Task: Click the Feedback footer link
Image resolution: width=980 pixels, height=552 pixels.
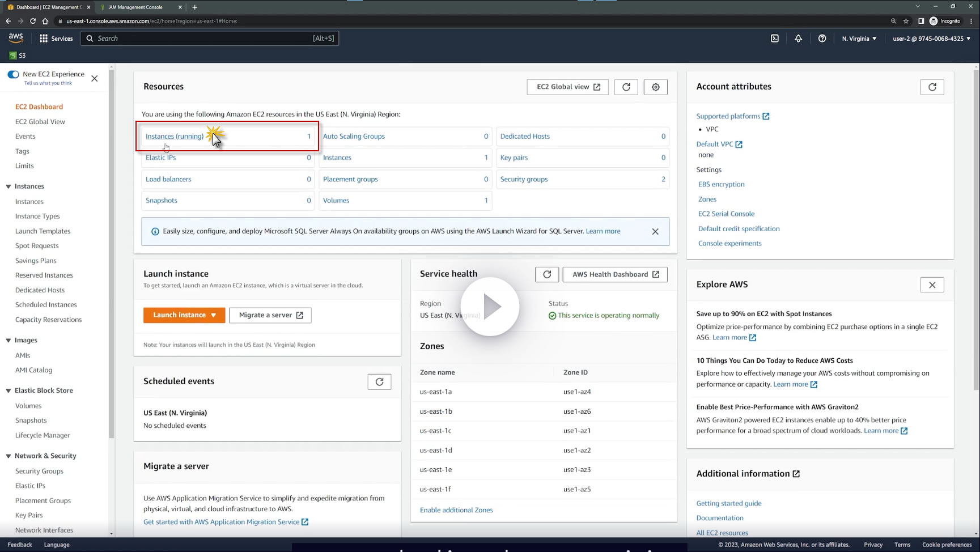Action: click(x=20, y=545)
